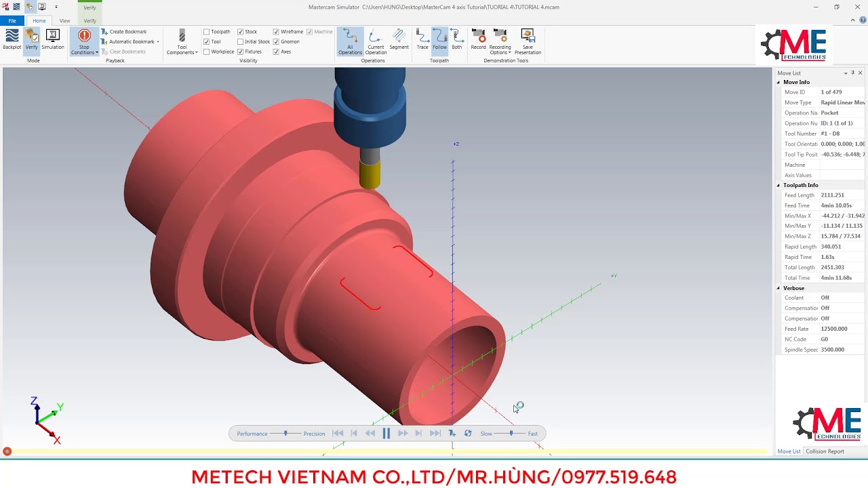Click the XYZ gnomon in viewport

(46, 420)
